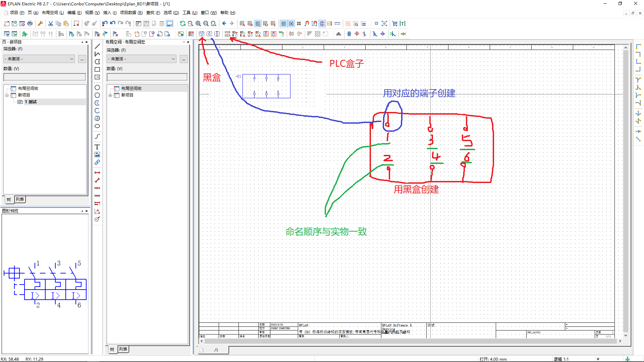Toggle grid size C on the toolbar
The image size is (644, 362).
pyautogui.click(x=258, y=23)
